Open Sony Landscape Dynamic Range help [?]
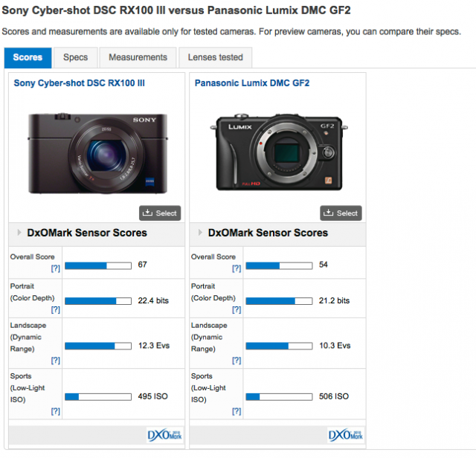Image resolution: width=476 pixels, height=458 pixels. (x=55, y=361)
